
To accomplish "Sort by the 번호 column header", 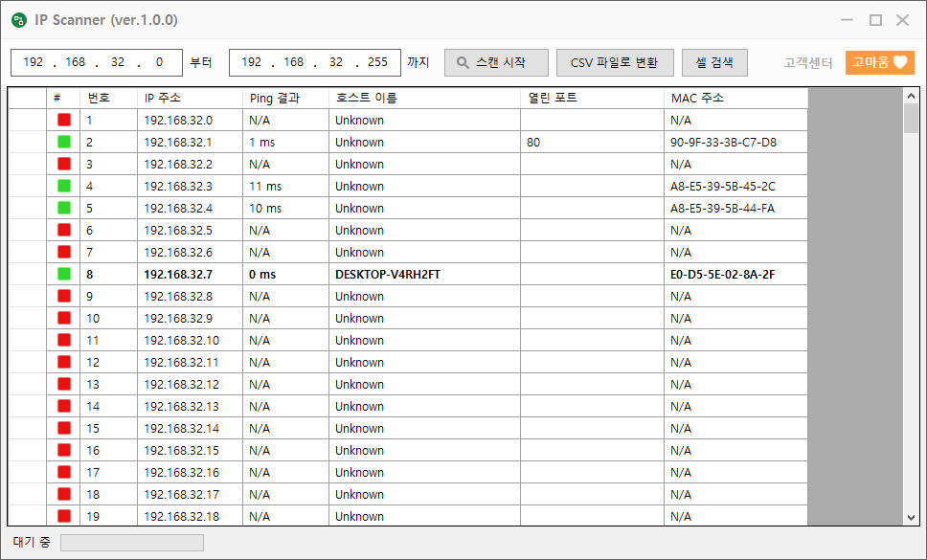I will click(109, 98).
